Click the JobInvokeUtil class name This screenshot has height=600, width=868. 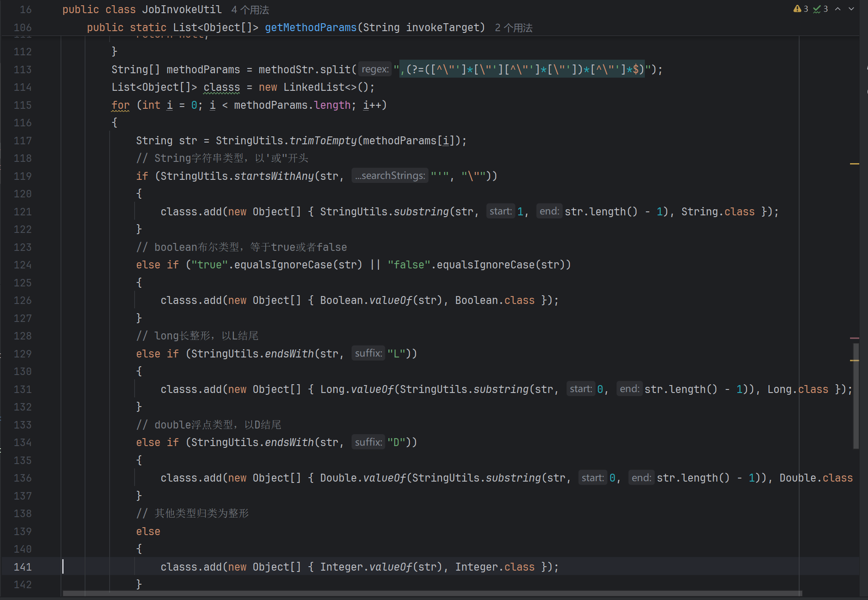(181, 10)
